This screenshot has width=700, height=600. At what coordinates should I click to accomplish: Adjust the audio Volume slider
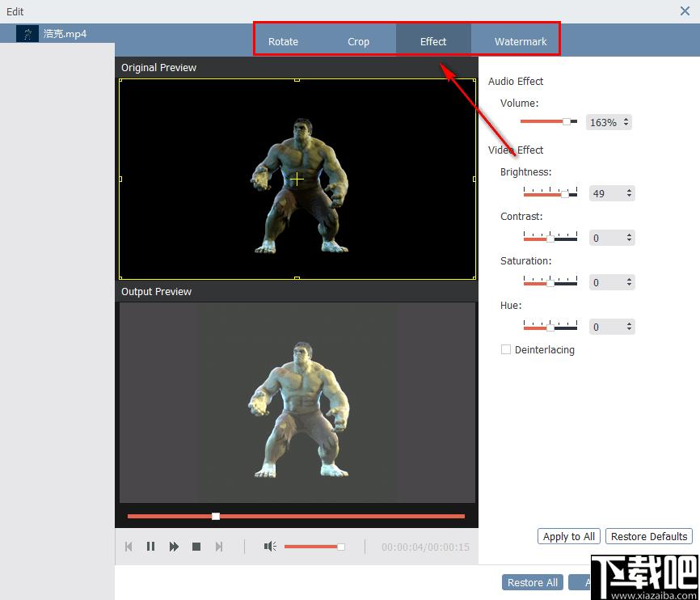pyautogui.click(x=549, y=121)
